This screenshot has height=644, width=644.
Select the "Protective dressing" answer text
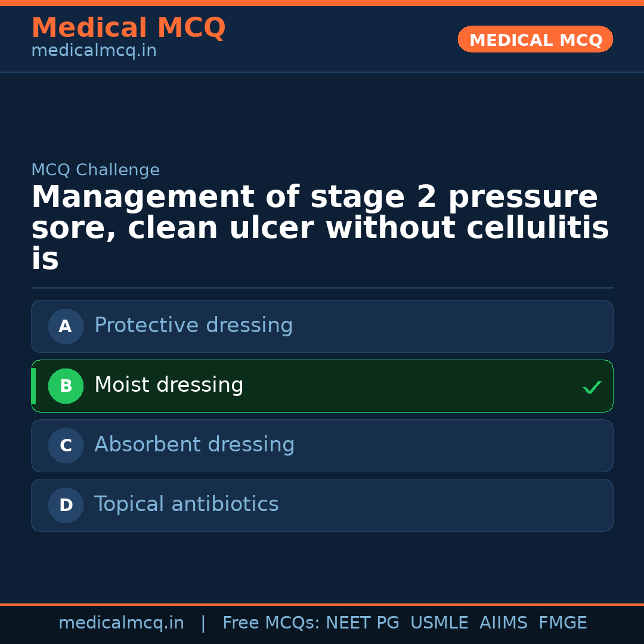(x=193, y=326)
